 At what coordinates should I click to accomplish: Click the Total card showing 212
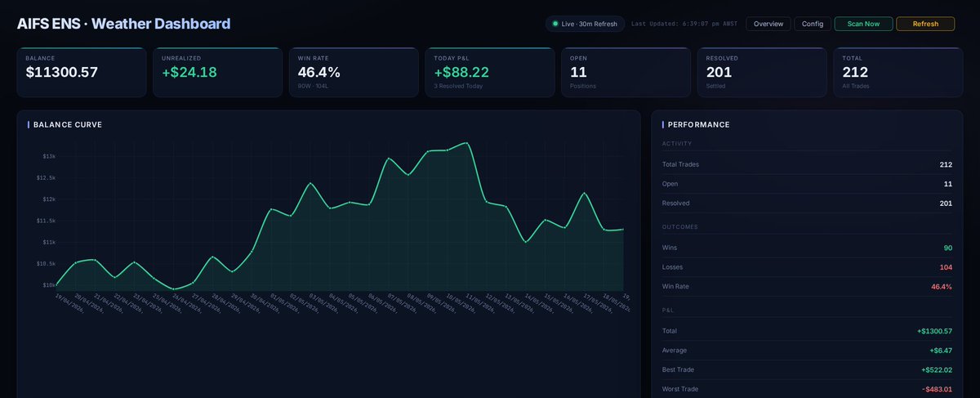[898, 72]
